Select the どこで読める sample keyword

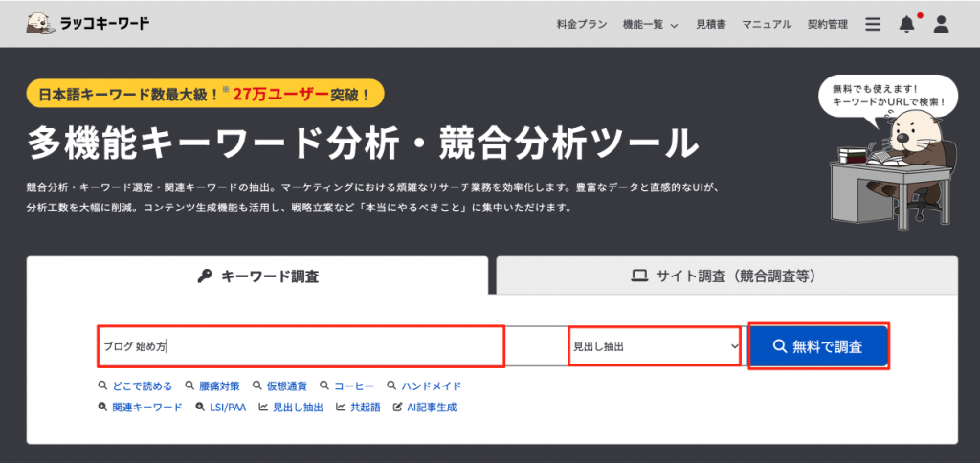(x=140, y=386)
